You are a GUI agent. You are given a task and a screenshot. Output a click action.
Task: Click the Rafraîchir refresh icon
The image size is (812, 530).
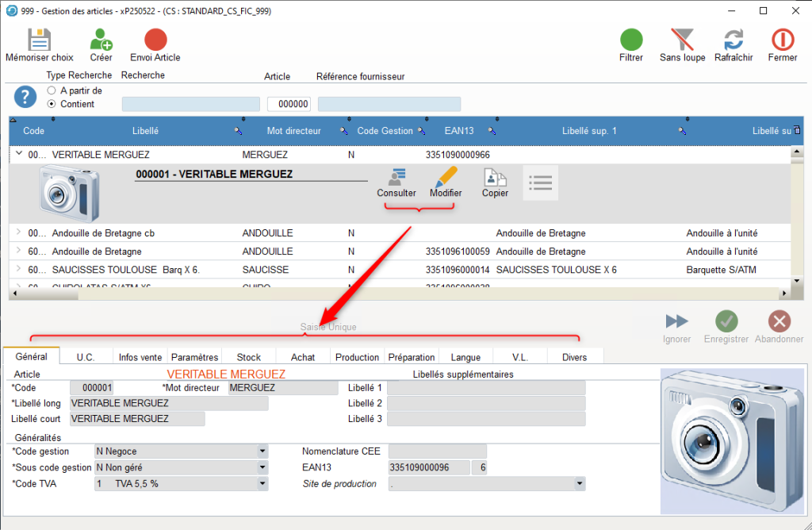733,40
